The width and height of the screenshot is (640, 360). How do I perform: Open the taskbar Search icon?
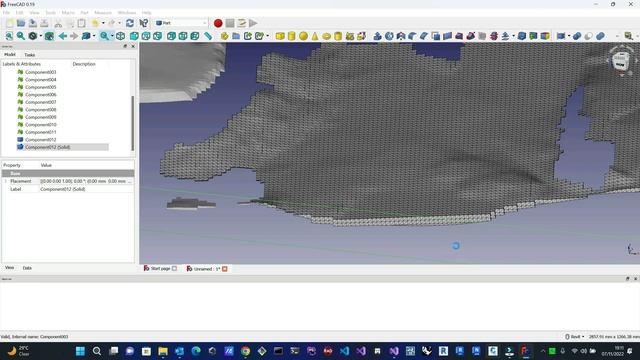coord(97,351)
